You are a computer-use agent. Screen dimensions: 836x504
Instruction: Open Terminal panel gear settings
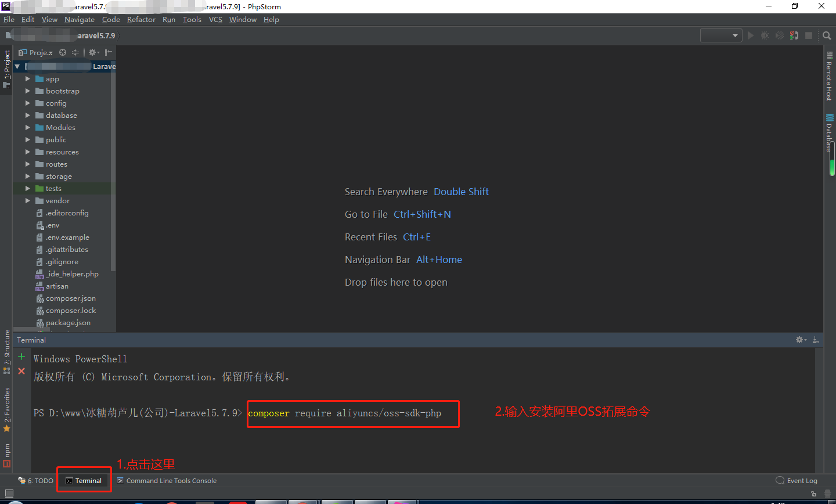(x=801, y=340)
